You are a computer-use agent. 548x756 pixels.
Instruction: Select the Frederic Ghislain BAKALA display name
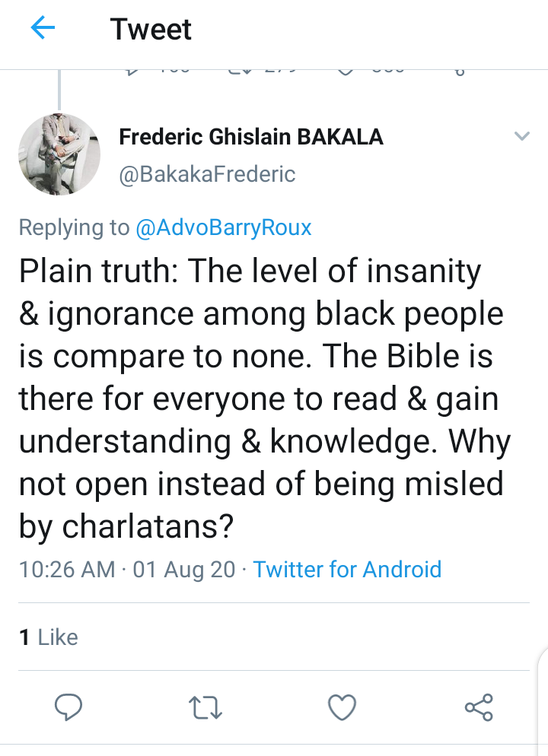(251, 136)
